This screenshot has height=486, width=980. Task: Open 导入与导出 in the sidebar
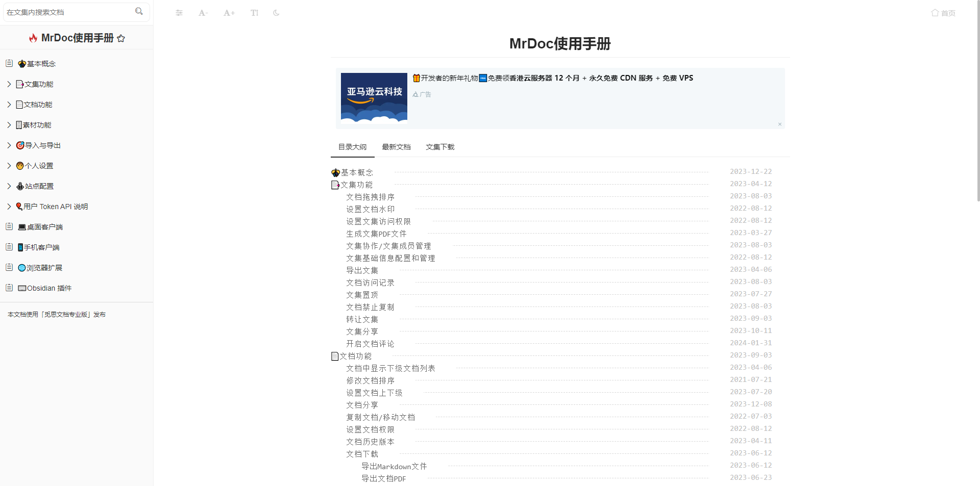click(x=38, y=145)
